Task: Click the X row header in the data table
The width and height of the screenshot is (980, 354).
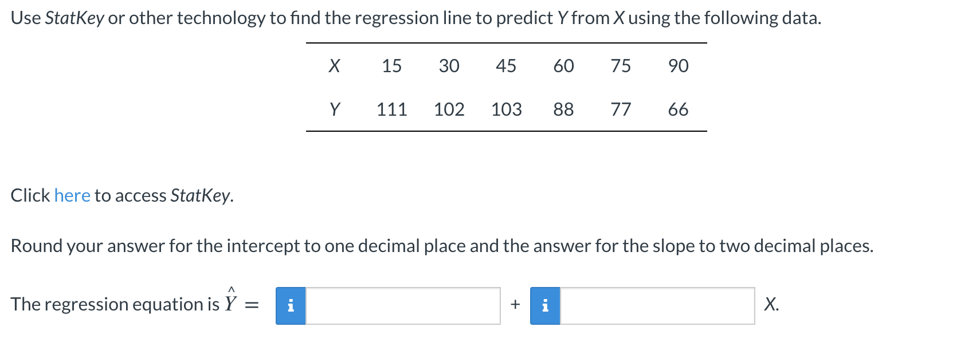Action: click(x=335, y=66)
